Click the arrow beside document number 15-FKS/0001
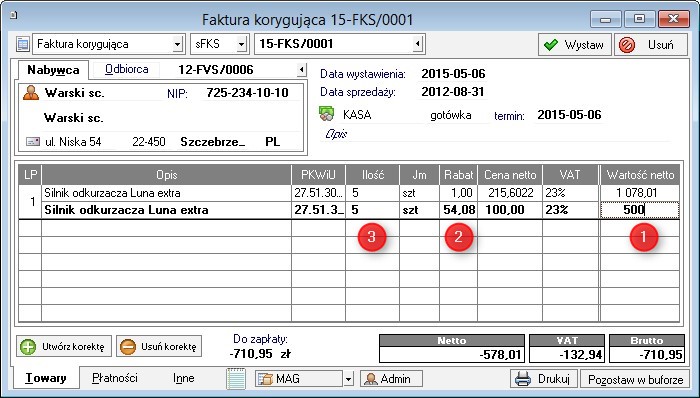Screen dimensions: 700x398 418,44
